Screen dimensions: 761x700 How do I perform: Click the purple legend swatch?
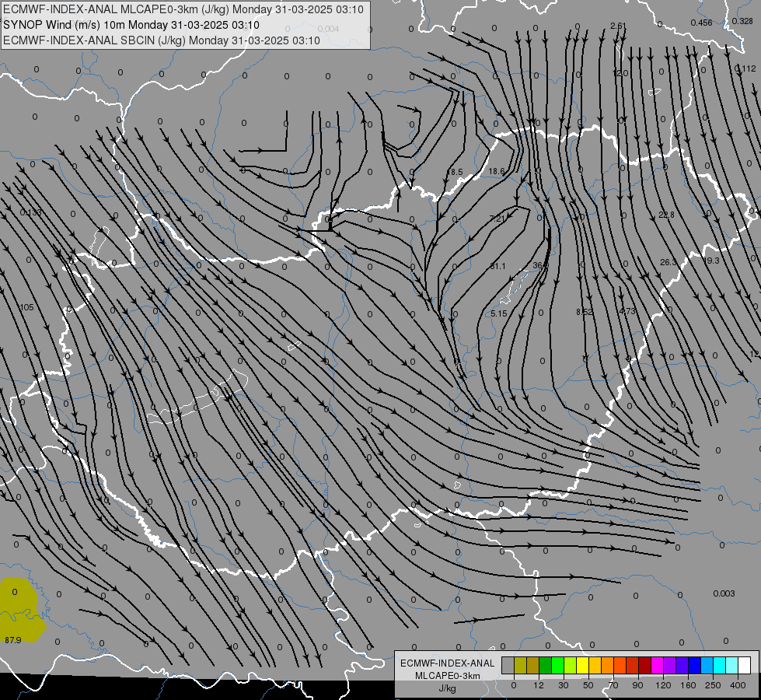point(669,665)
